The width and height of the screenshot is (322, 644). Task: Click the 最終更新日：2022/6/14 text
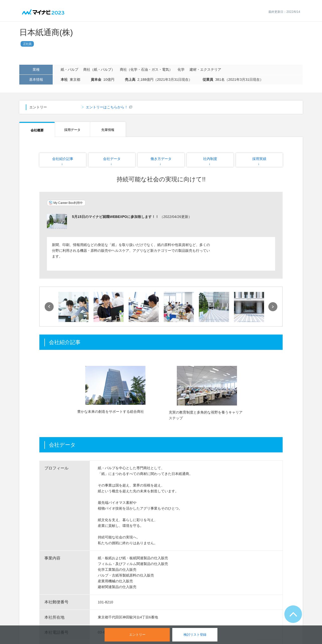(284, 12)
